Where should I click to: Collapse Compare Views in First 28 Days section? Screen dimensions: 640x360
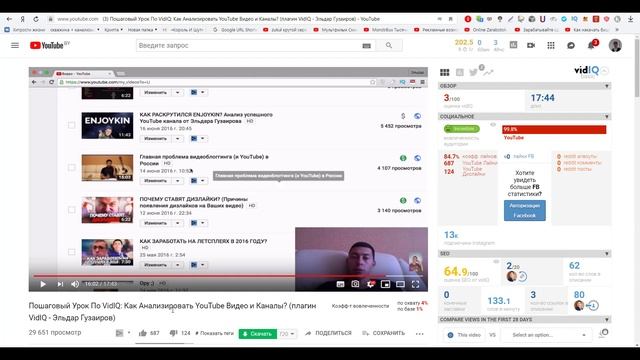click(x=607, y=320)
